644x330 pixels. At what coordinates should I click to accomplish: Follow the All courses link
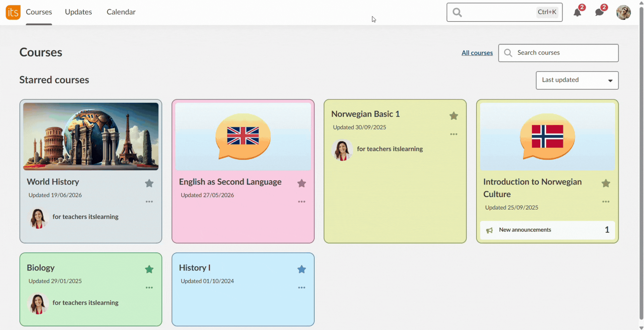pos(477,53)
